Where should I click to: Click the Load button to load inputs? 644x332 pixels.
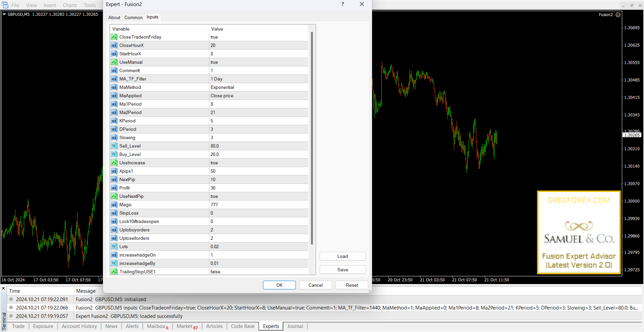342,256
